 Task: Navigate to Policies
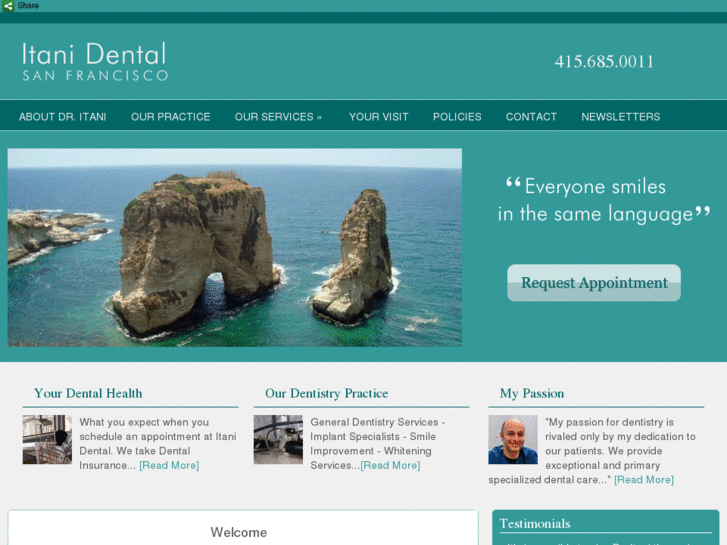coord(457,117)
